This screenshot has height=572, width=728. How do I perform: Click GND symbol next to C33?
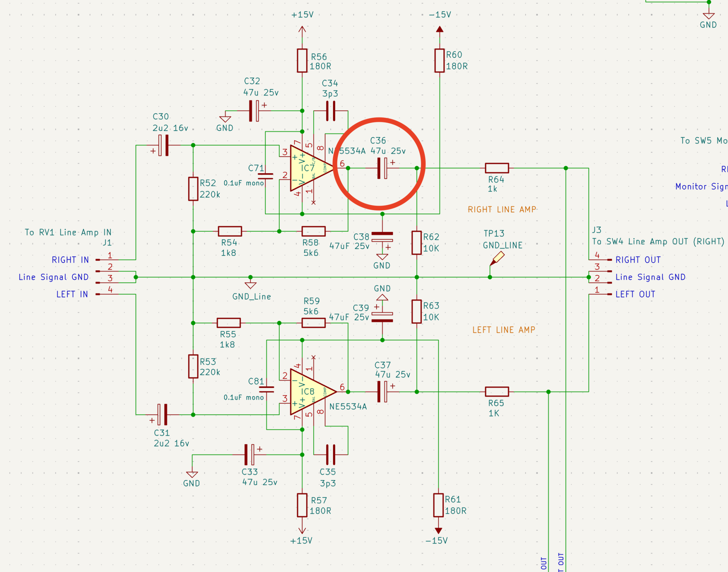pyautogui.click(x=192, y=474)
